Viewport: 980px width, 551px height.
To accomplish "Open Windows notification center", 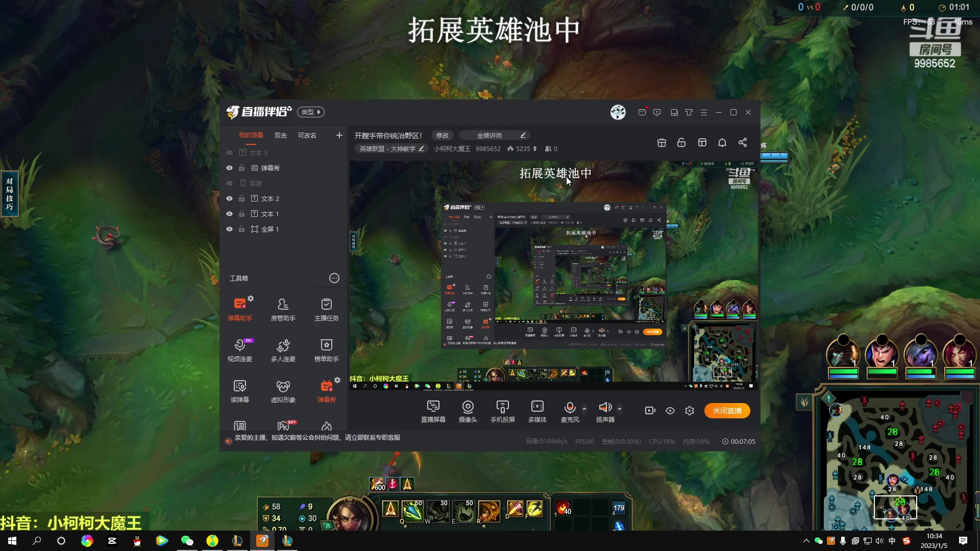I will point(963,541).
